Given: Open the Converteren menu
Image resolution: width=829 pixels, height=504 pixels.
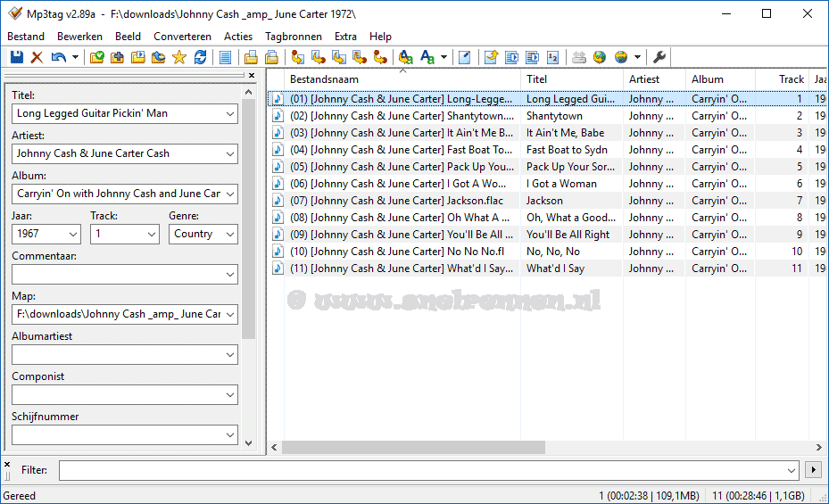Looking at the screenshot, I should pos(182,37).
